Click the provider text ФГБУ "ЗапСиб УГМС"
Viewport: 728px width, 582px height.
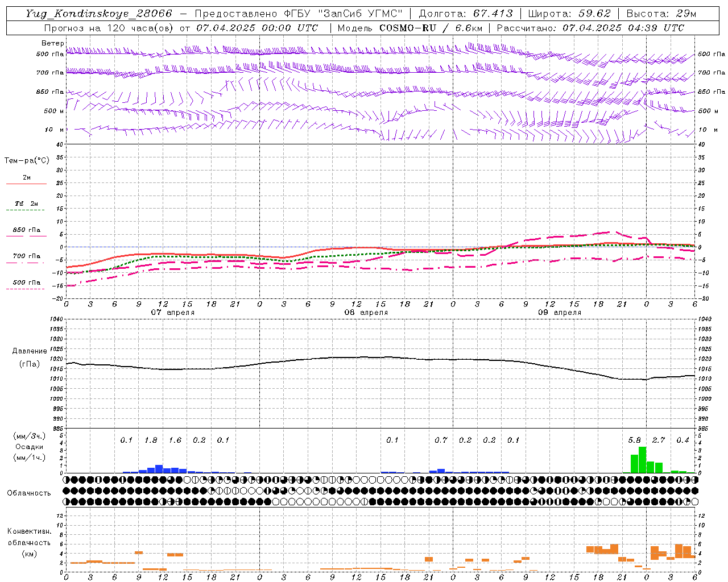pyautogui.click(x=343, y=14)
